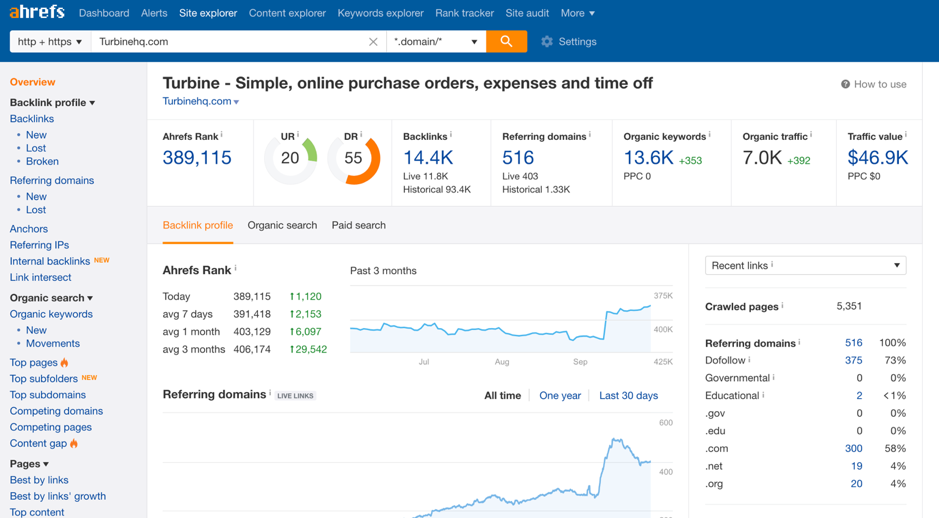Open the Backlinks sidebar link
Image resolution: width=939 pixels, height=518 pixels.
click(x=32, y=119)
